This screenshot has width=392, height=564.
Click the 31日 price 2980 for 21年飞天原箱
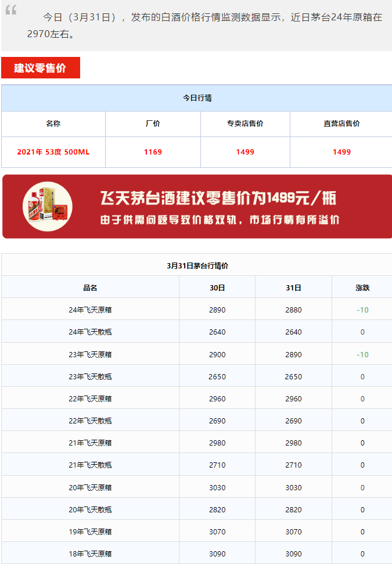coord(293,443)
